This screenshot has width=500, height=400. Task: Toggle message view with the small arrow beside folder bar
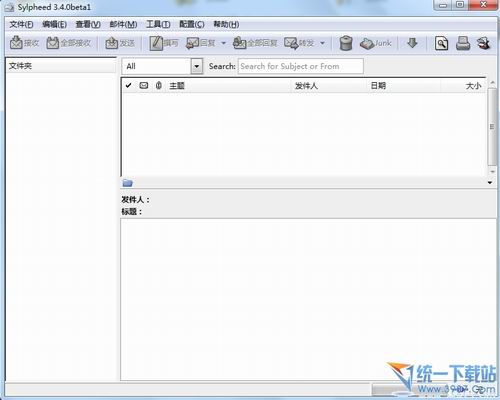(x=490, y=183)
